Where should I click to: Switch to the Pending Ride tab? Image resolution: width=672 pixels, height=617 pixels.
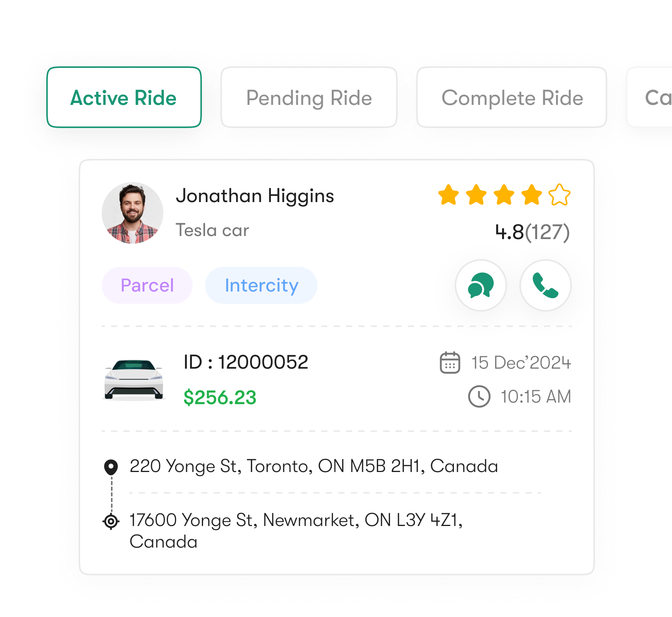coord(309,97)
